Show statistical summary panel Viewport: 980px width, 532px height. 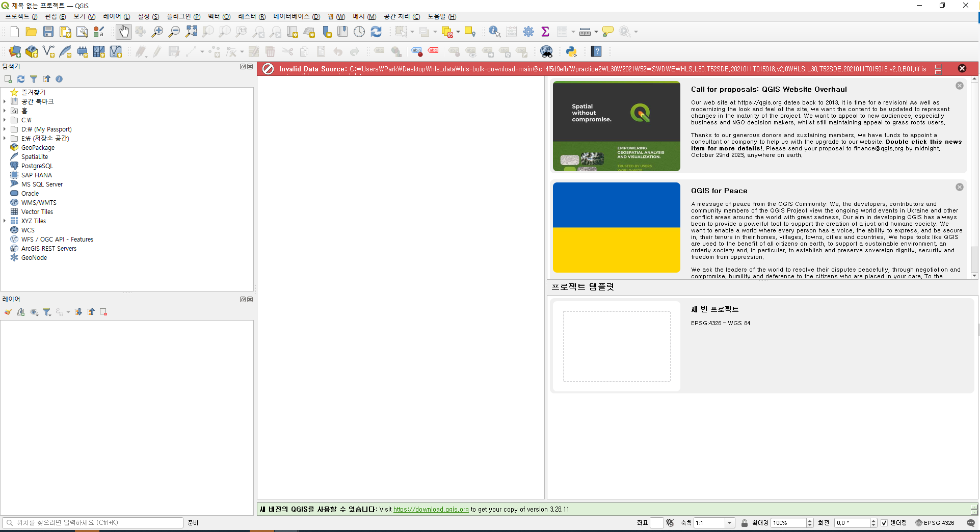[x=545, y=32]
